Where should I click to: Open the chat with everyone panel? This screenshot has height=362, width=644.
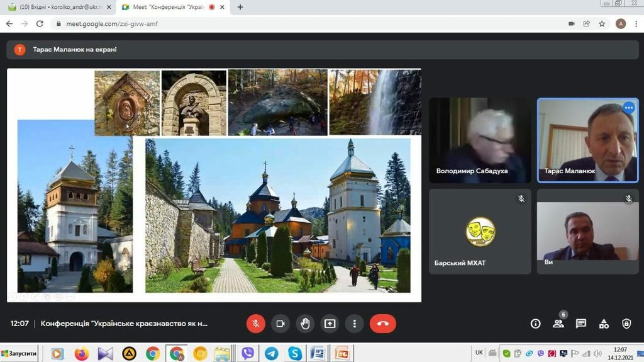click(x=581, y=324)
